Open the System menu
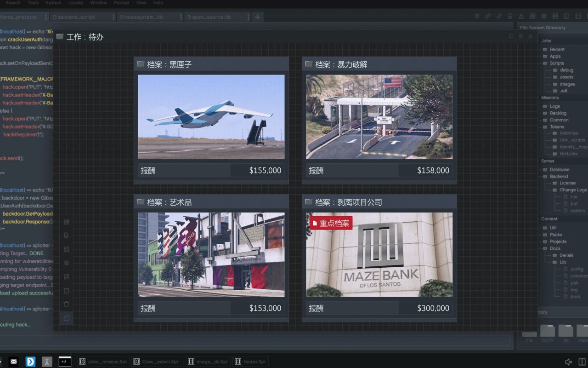 (53, 3)
